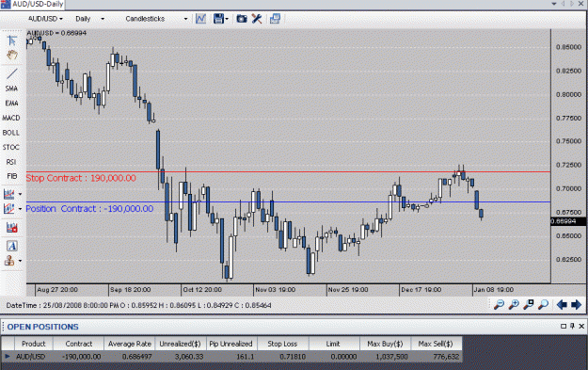Click the Open Positions panel title

coord(42,327)
